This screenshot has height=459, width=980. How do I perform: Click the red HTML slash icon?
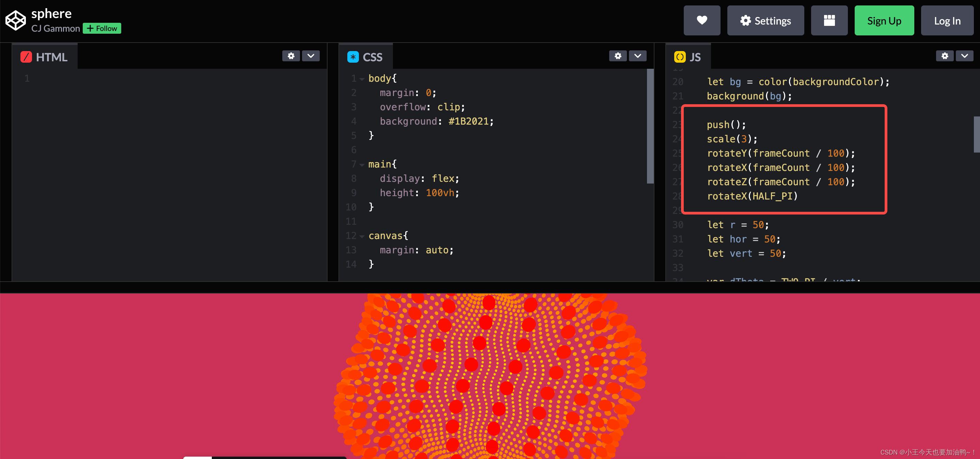tap(26, 57)
